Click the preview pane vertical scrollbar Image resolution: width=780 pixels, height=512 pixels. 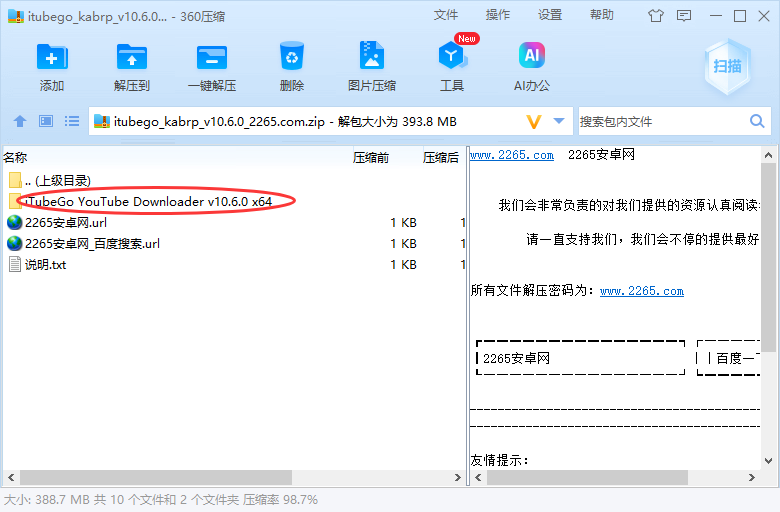pos(769,256)
